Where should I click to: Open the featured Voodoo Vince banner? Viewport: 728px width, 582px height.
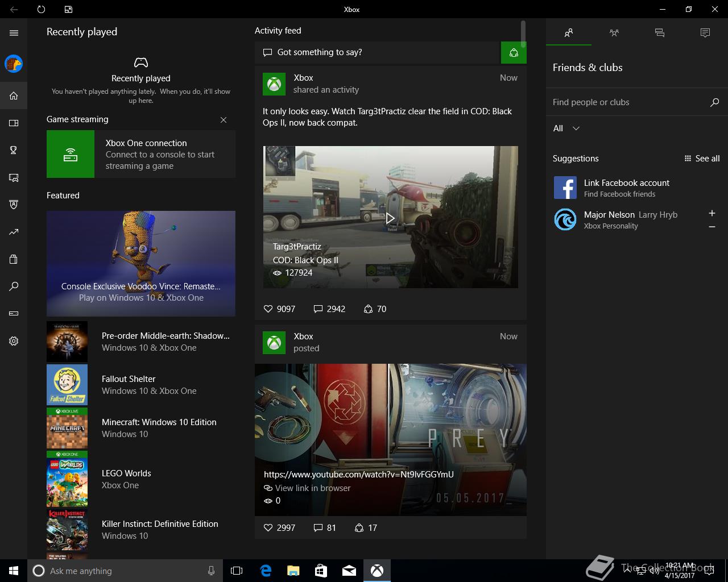point(141,264)
